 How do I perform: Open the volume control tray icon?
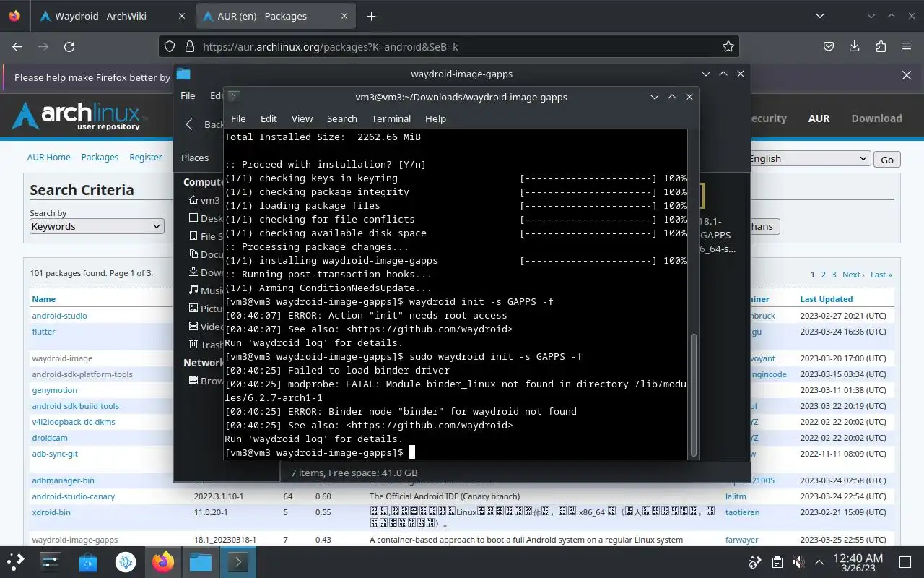click(798, 562)
